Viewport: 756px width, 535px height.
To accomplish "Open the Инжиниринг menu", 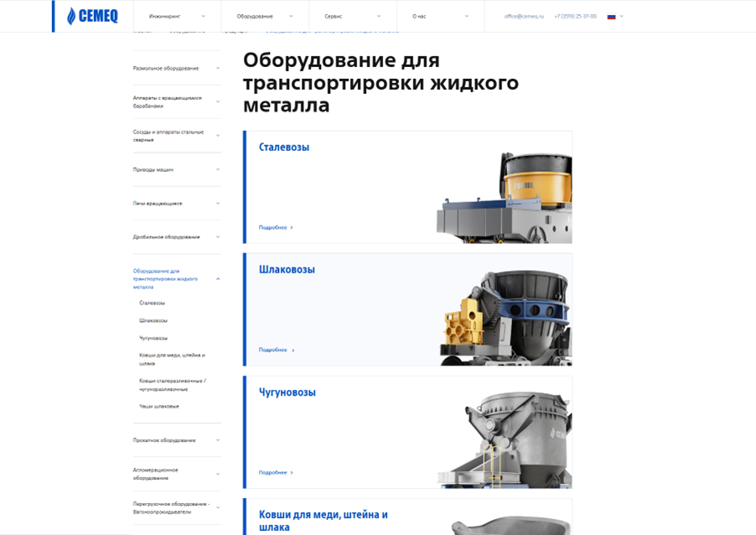I will 177,17.
